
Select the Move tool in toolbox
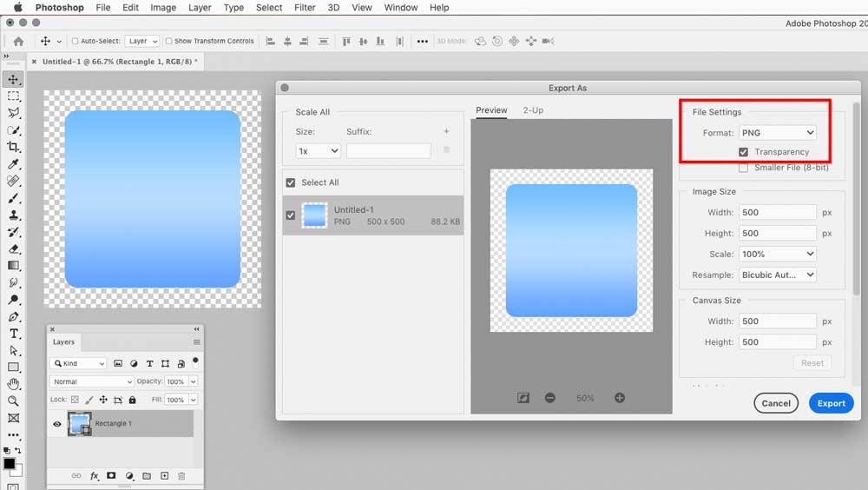click(x=13, y=79)
